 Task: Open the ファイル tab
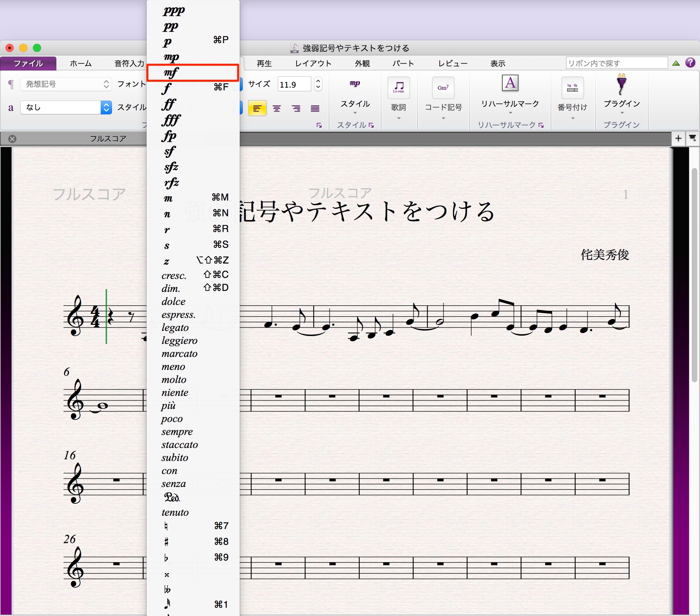28,64
